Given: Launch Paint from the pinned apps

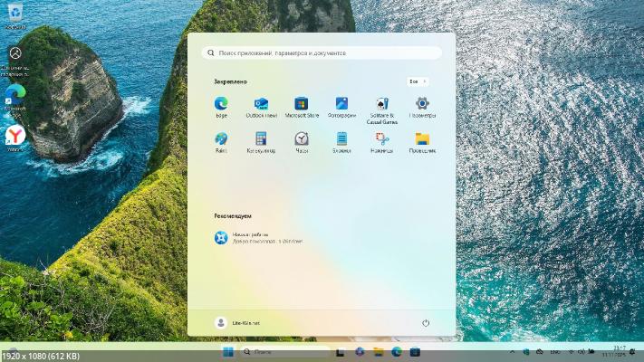Looking at the screenshot, I should pos(221,140).
